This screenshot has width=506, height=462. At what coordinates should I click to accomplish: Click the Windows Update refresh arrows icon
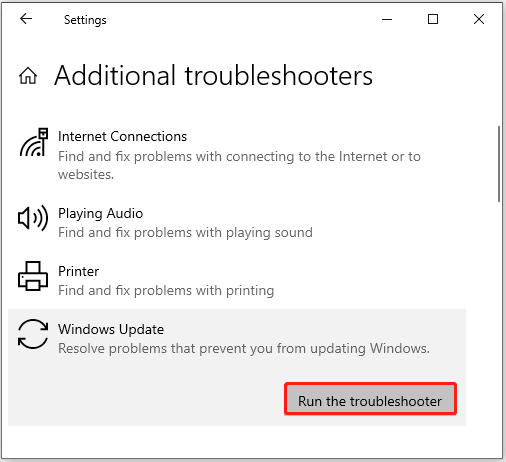click(33, 334)
